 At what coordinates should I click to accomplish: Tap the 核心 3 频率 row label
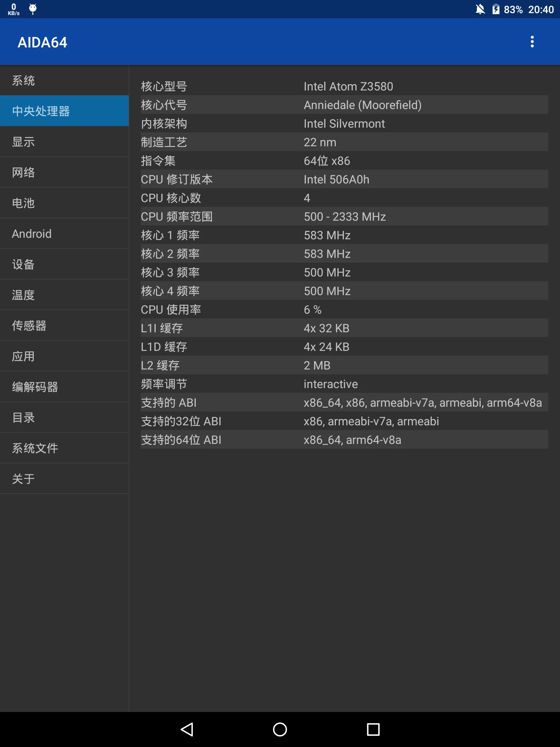point(170,272)
